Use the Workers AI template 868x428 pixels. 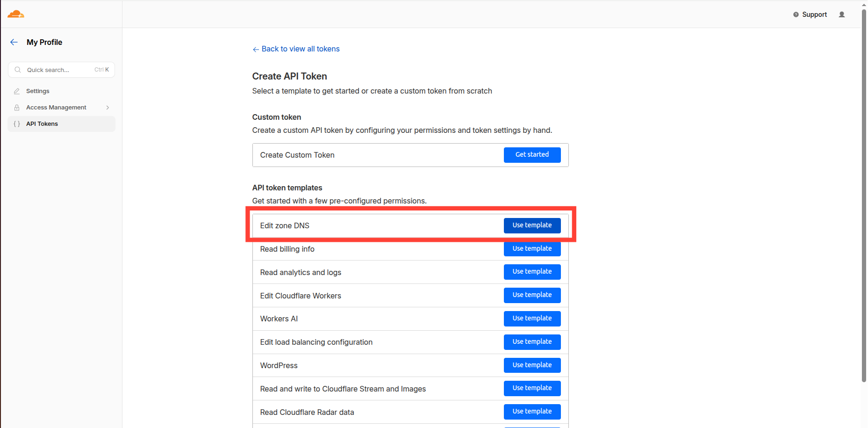pos(532,319)
